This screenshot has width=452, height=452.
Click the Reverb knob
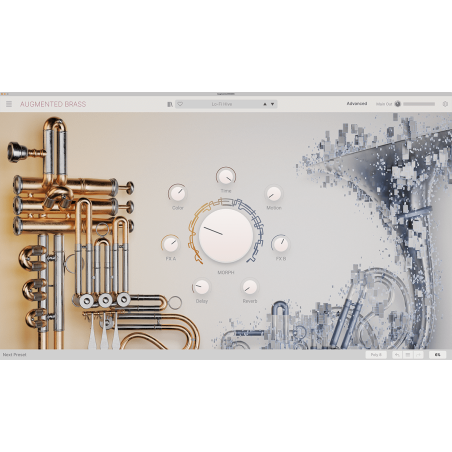[250, 287]
